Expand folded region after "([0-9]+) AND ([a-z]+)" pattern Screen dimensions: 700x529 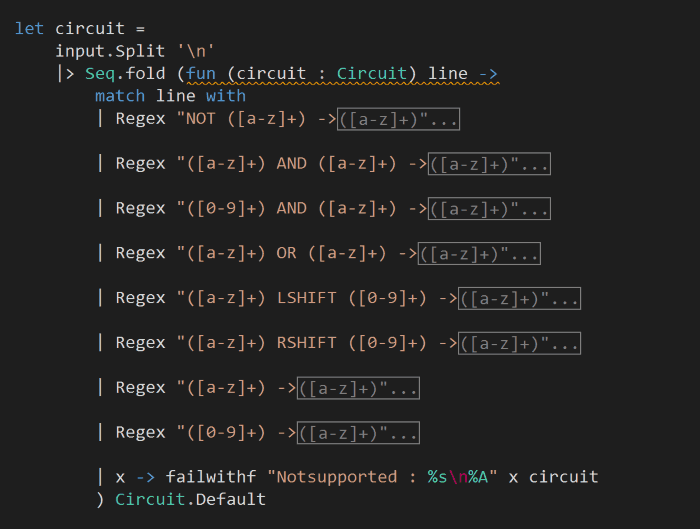[x=489, y=209]
